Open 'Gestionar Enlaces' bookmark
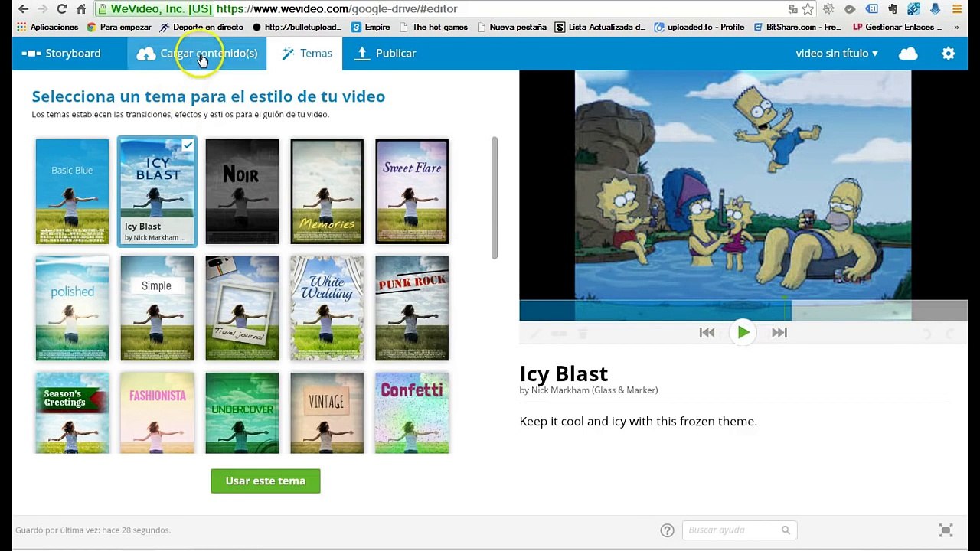The image size is (980, 551). [x=897, y=27]
